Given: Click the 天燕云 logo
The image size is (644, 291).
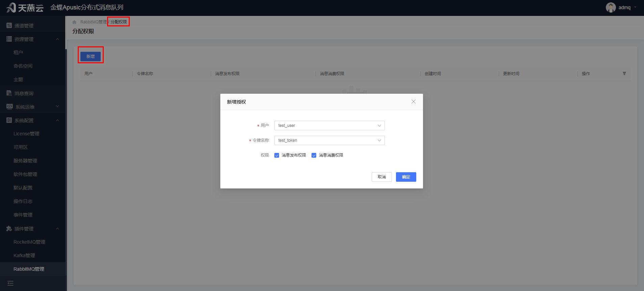Looking at the screenshot, I should (x=25, y=7).
